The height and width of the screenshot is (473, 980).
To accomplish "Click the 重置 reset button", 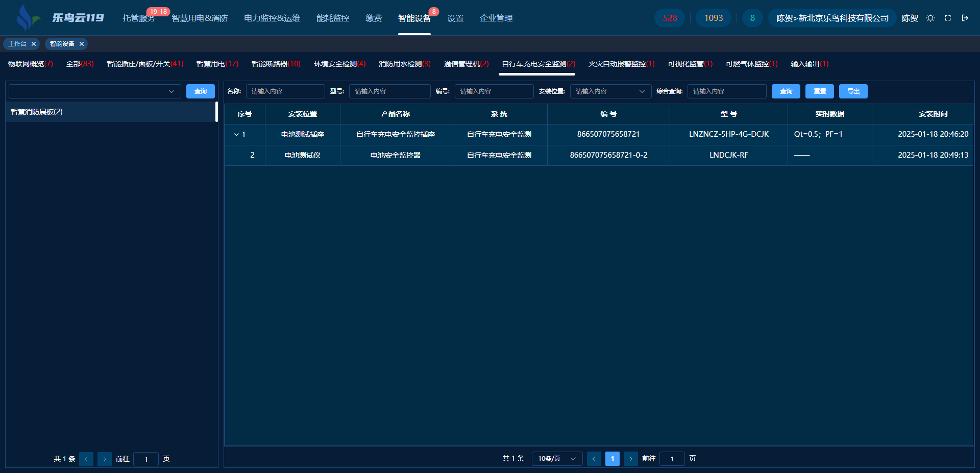I will click(820, 91).
